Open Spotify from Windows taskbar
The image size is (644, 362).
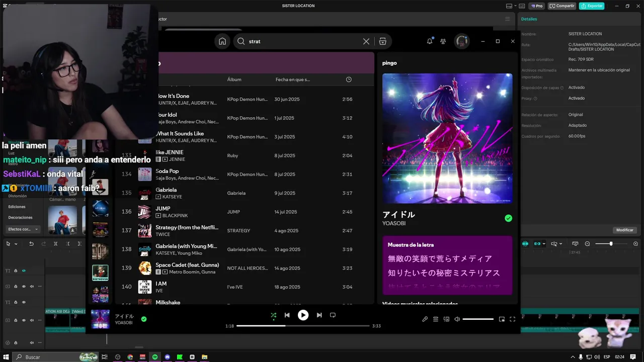(x=155, y=357)
